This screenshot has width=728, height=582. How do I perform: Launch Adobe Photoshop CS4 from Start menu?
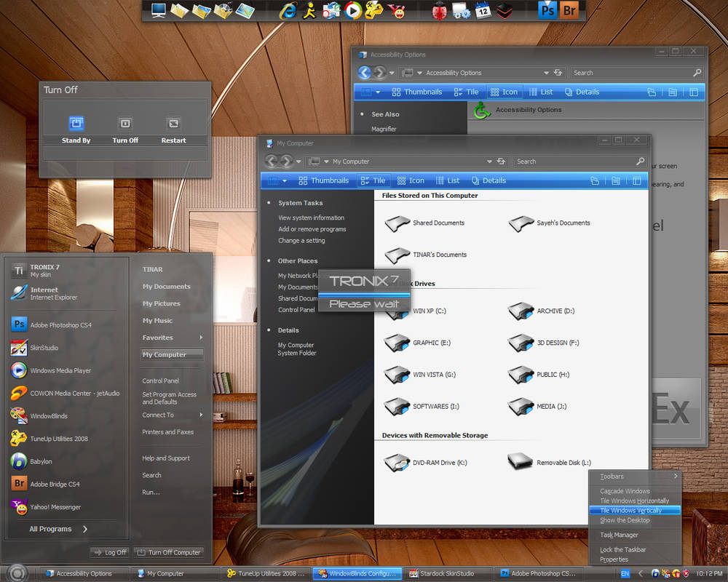(52, 325)
